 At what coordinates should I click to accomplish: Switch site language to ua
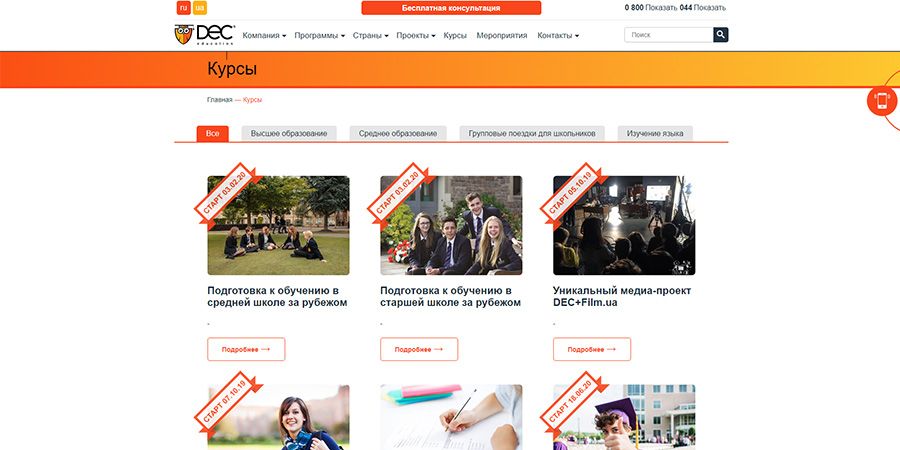200,8
